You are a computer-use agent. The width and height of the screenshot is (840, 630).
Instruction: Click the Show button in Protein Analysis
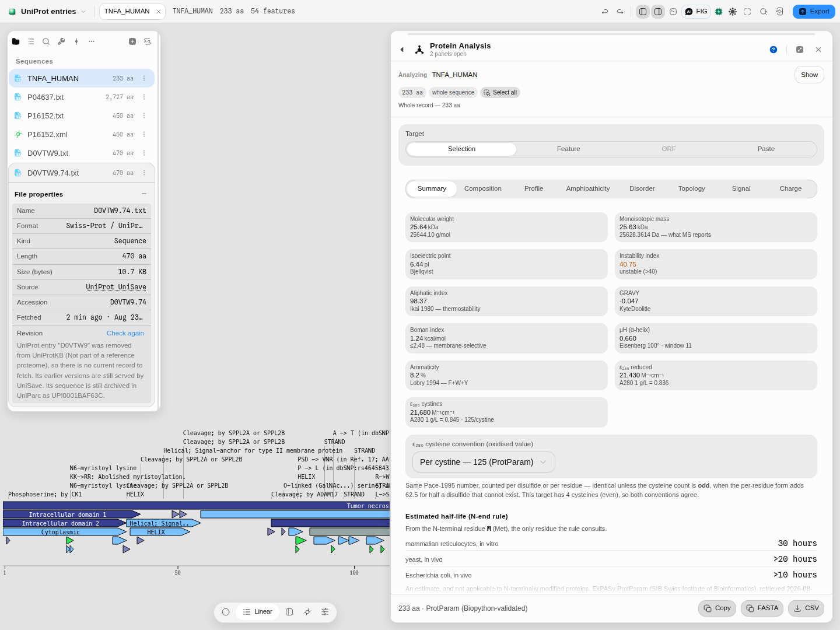[x=809, y=75]
